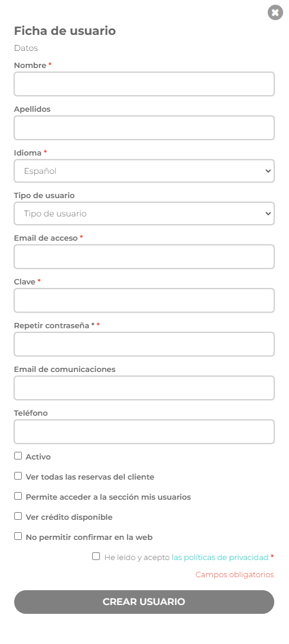The image size is (289, 644).
Task: Click the Tipo de usuario chevron arrow
Action: pyautogui.click(x=268, y=213)
